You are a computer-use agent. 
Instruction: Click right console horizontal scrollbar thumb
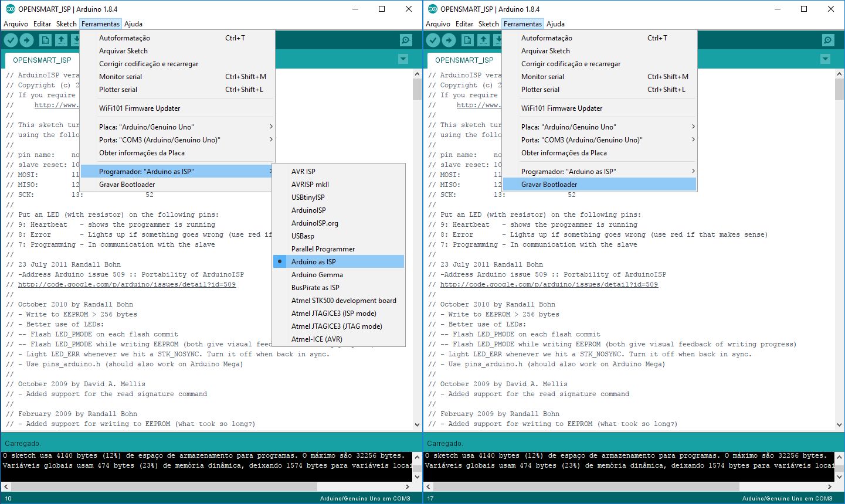coord(586,486)
